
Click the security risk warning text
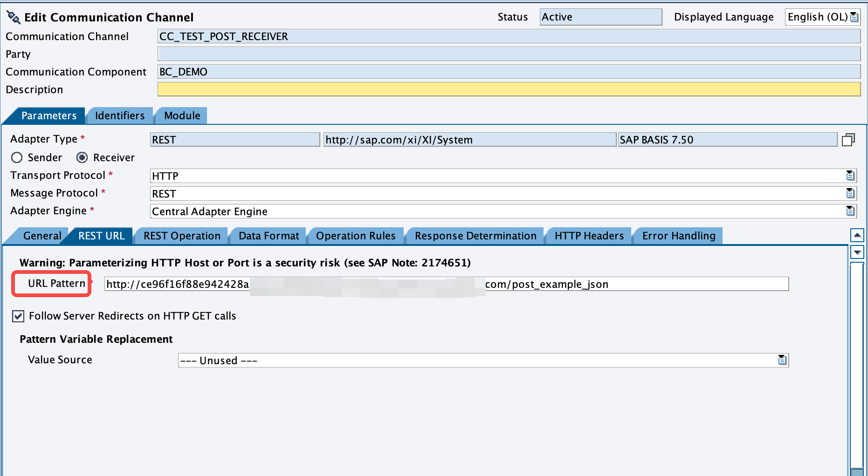tap(245, 263)
